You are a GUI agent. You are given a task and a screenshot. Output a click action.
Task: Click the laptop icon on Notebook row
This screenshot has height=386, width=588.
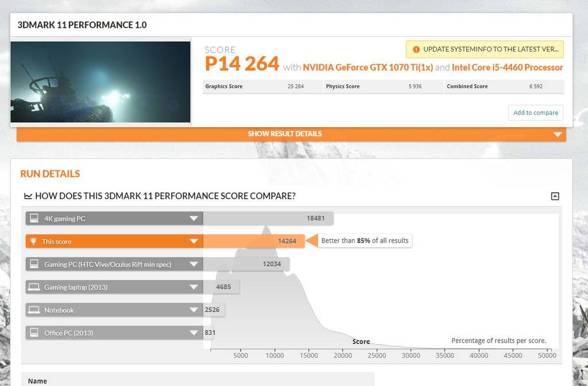pyautogui.click(x=34, y=310)
